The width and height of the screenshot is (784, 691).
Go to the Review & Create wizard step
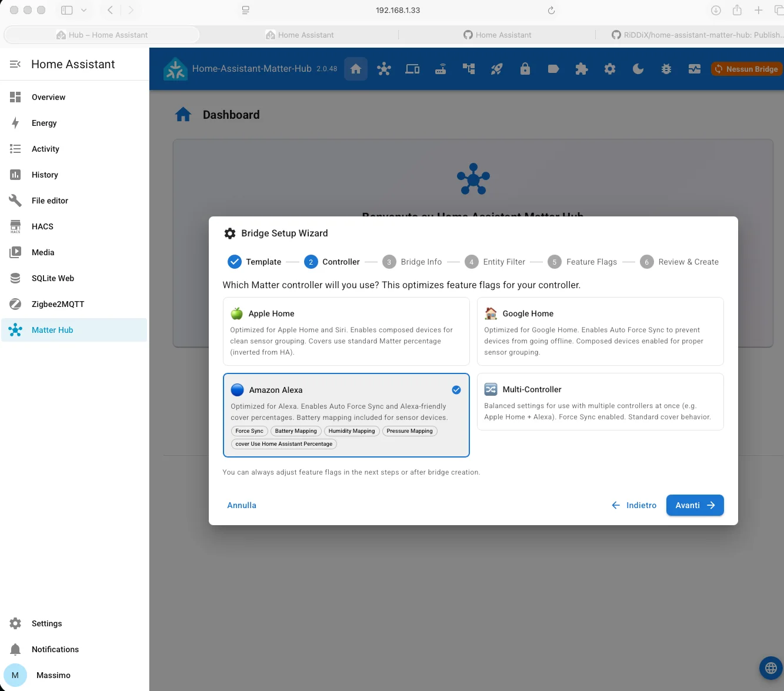pyautogui.click(x=679, y=262)
